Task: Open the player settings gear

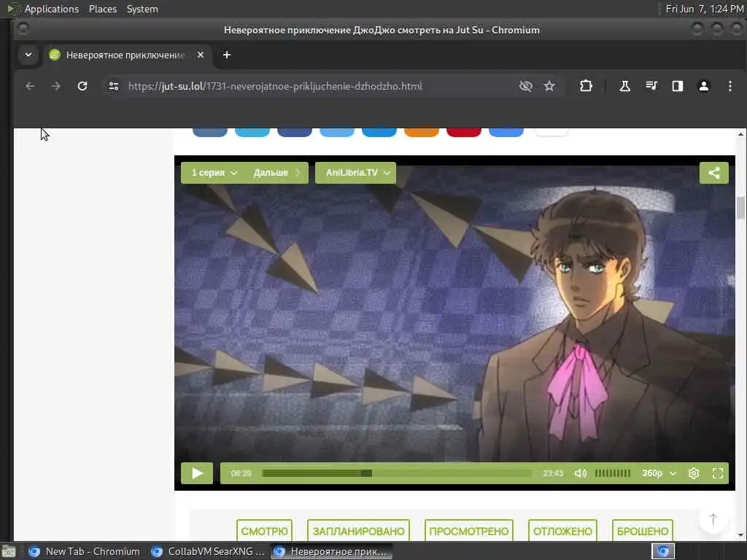Action: coord(694,473)
